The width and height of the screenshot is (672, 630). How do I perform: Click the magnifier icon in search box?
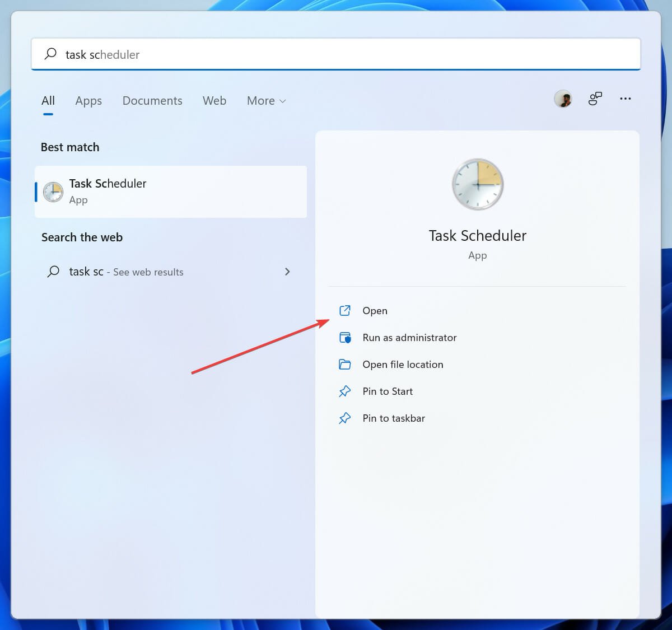click(50, 54)
